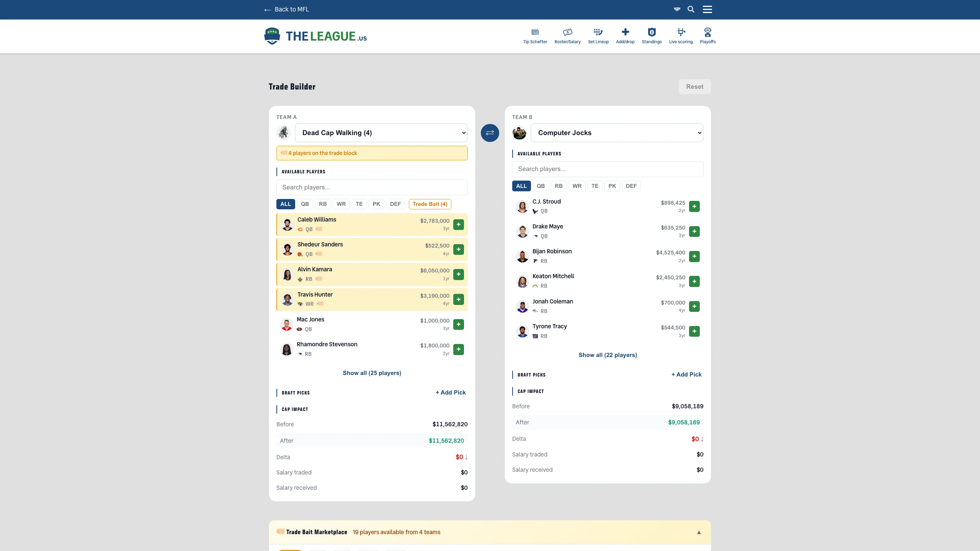Click the 4 players on trade block banner
980x551 pixels.
372,153
